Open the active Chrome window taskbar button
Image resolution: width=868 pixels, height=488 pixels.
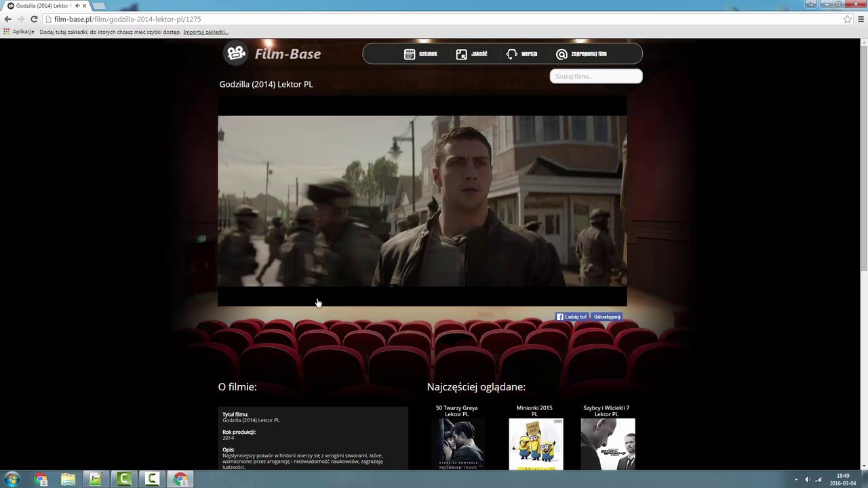(x=180, y=479)
